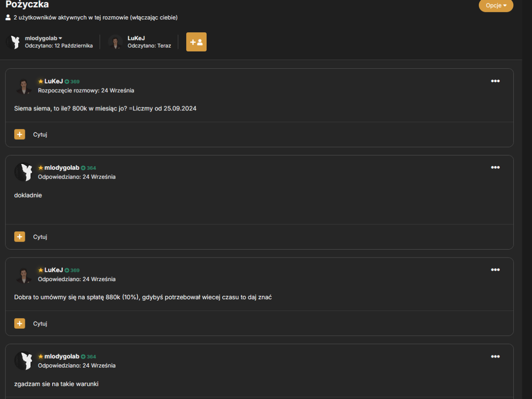
Task: Toggle multi-quote plus on "dokladnie" message
Action: pos(20,237)
